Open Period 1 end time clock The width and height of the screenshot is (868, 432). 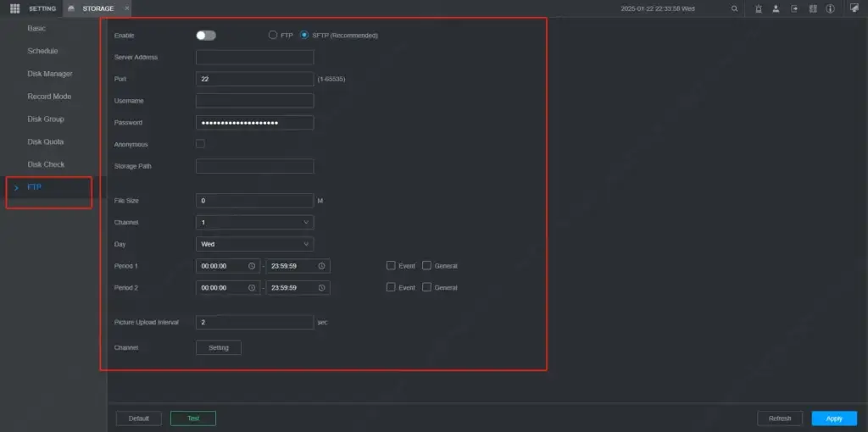click(321, 266)
